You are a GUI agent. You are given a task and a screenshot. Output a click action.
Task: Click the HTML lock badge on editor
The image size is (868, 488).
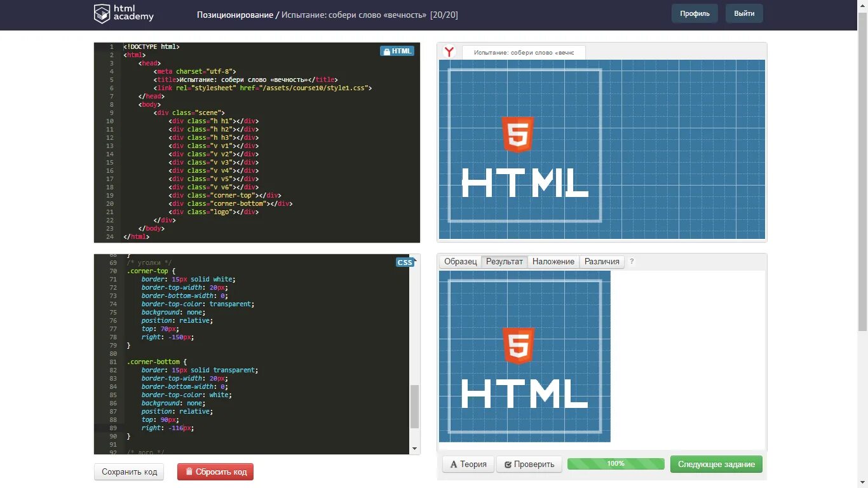tap(397, 51)
